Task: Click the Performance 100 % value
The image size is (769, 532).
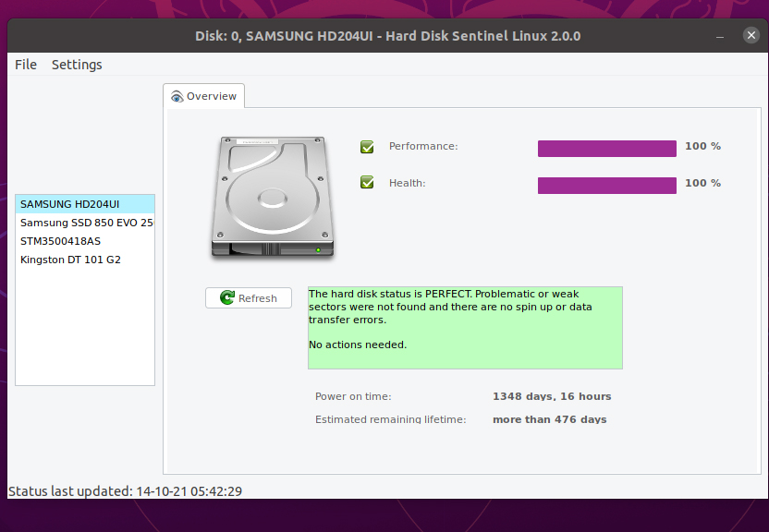Action: click(702, 146)
